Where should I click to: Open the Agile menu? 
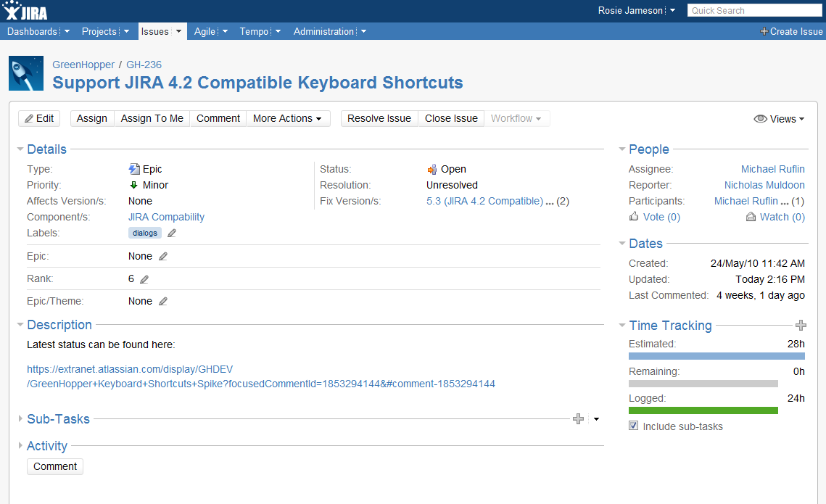click(205, 32)
